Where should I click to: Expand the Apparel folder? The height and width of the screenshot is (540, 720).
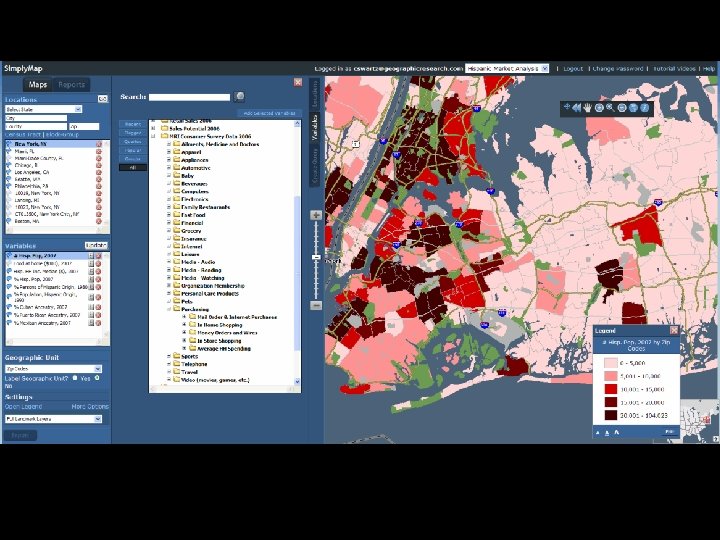169,152
